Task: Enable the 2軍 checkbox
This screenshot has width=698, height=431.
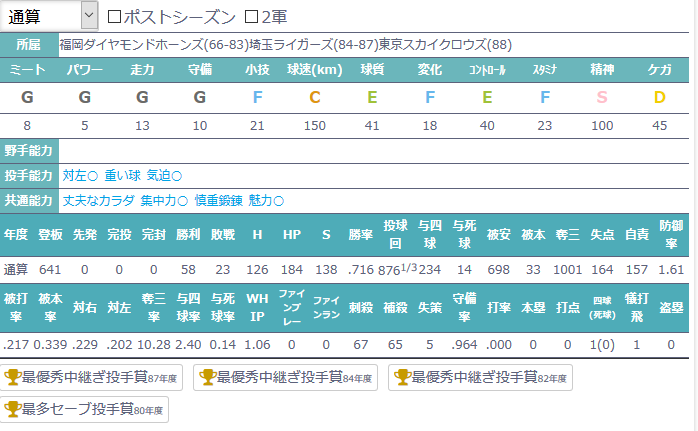Action: click(x=251, y=16)
